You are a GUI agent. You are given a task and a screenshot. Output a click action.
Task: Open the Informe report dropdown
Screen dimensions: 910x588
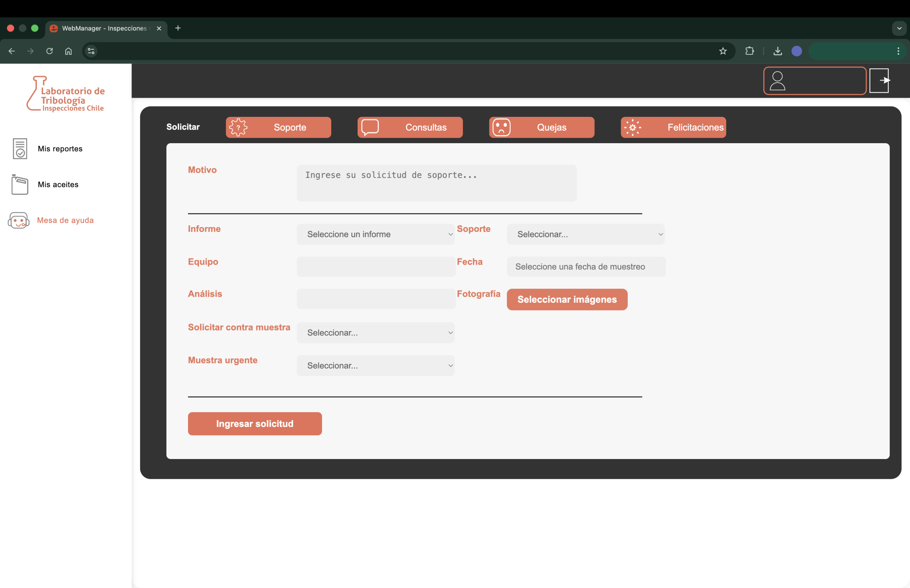tap(375, 234)
